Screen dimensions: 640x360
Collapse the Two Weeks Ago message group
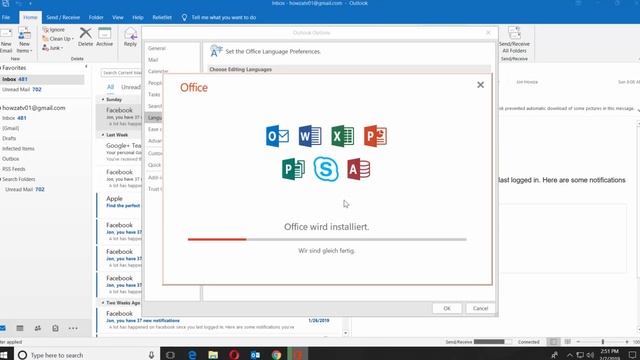click(103, 303)
